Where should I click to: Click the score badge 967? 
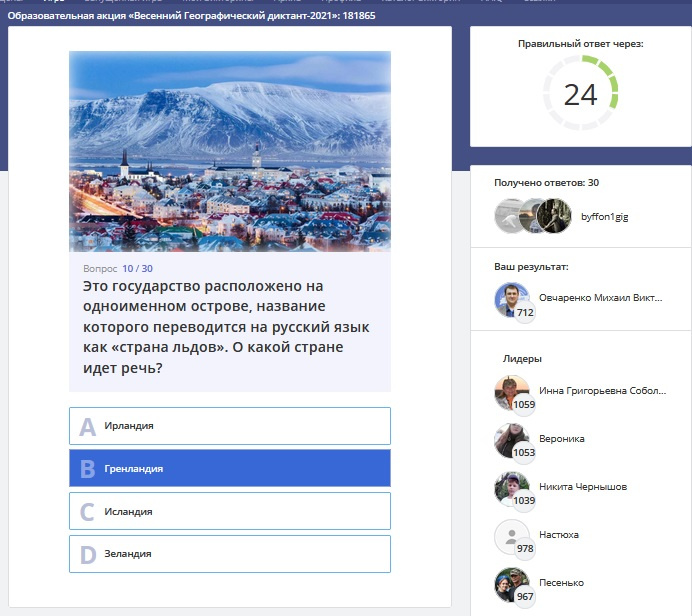pos(525,597)
